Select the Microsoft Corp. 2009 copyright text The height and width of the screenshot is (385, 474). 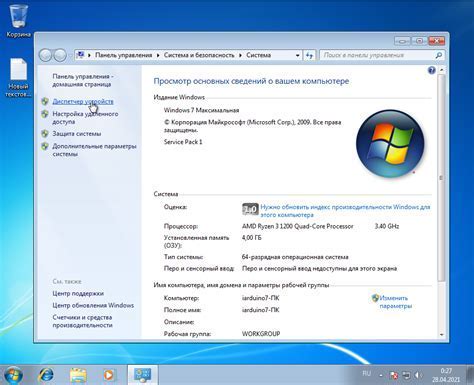coord(252,126)
